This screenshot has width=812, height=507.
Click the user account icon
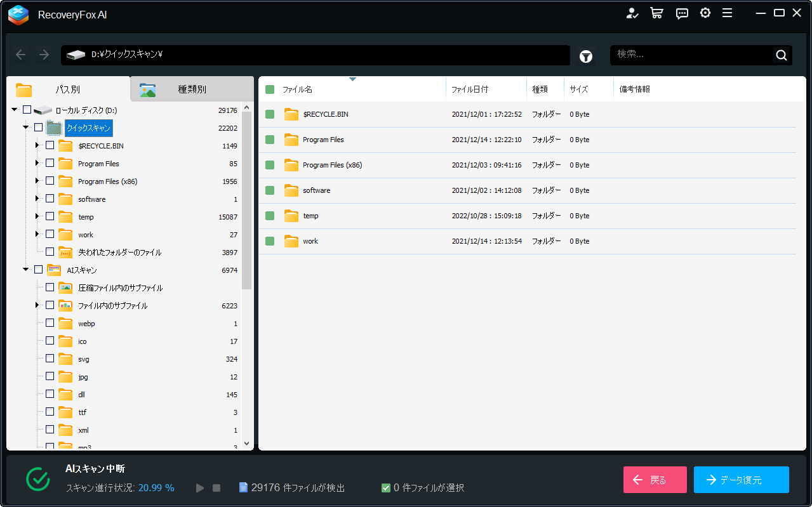tap(632, 13)
